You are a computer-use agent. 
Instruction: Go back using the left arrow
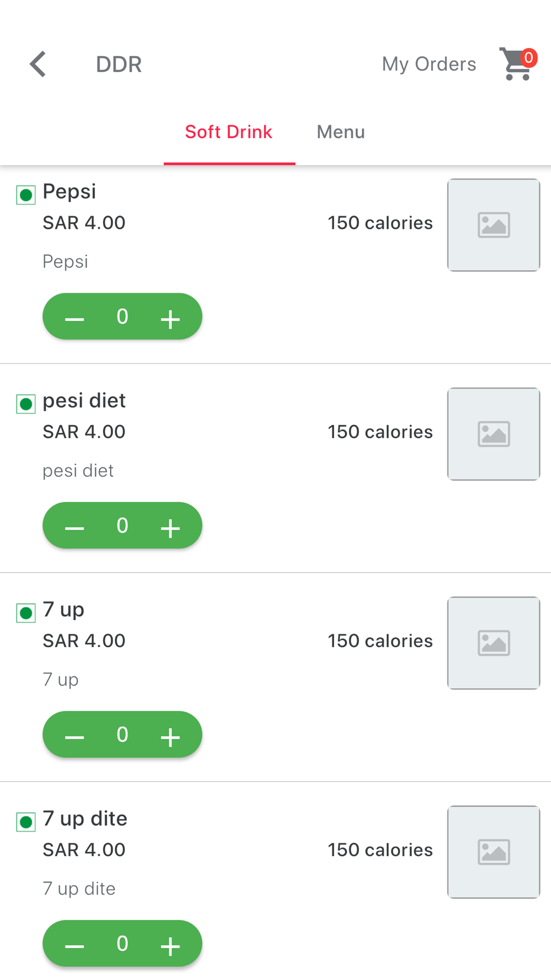pyautogui.click(x=37, y=64)
